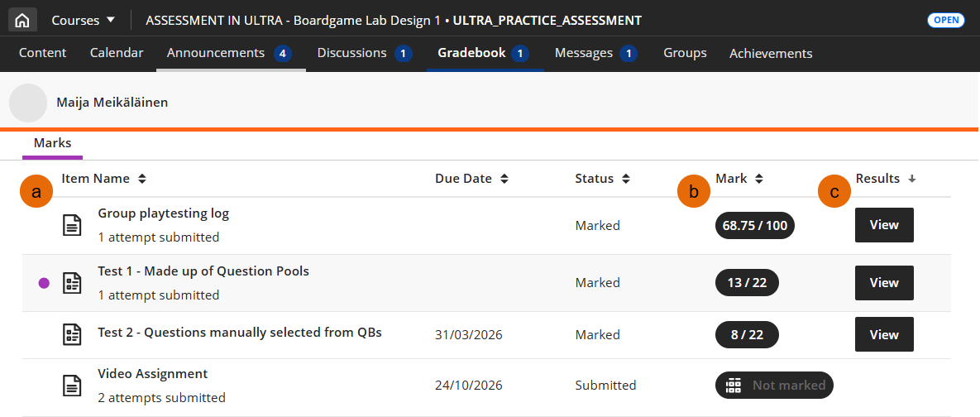Click the Video Assignment document icon

[73, 385]
